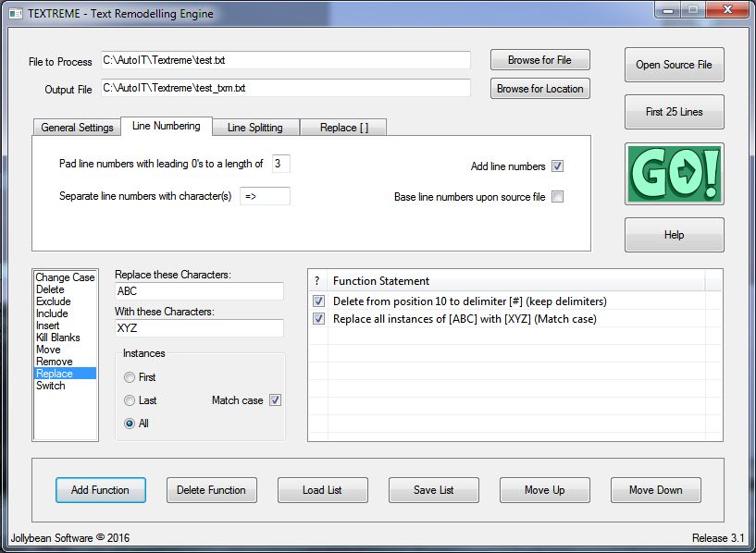Uncheck the Match case checkbox

pyautogui.click(x=275, y=400)
